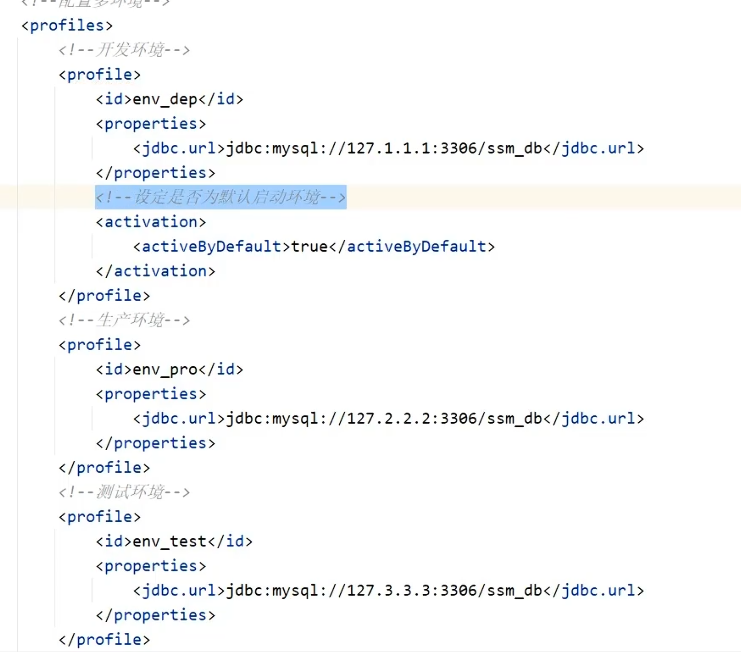
Task: Click the closing activation tag
Action: (x=155, y=271)
